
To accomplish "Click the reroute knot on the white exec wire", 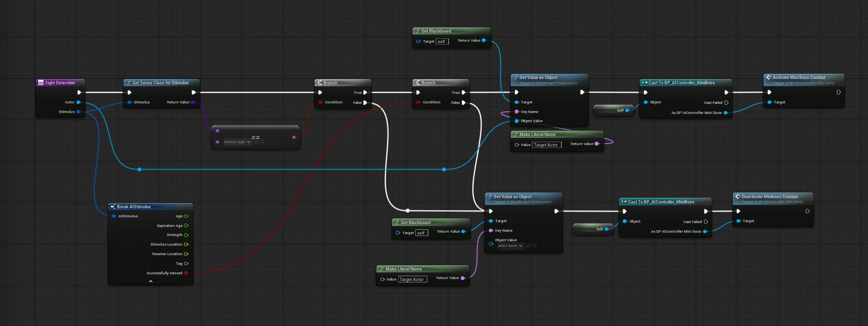I will [408, 211].
